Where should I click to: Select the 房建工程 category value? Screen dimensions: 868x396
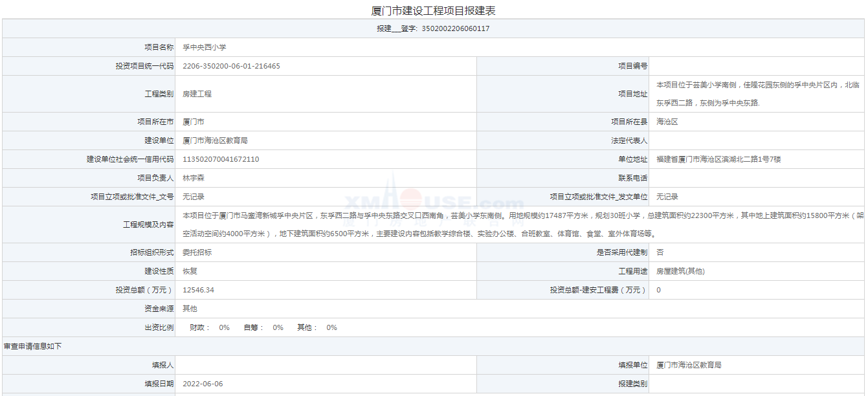coord(197,94)
